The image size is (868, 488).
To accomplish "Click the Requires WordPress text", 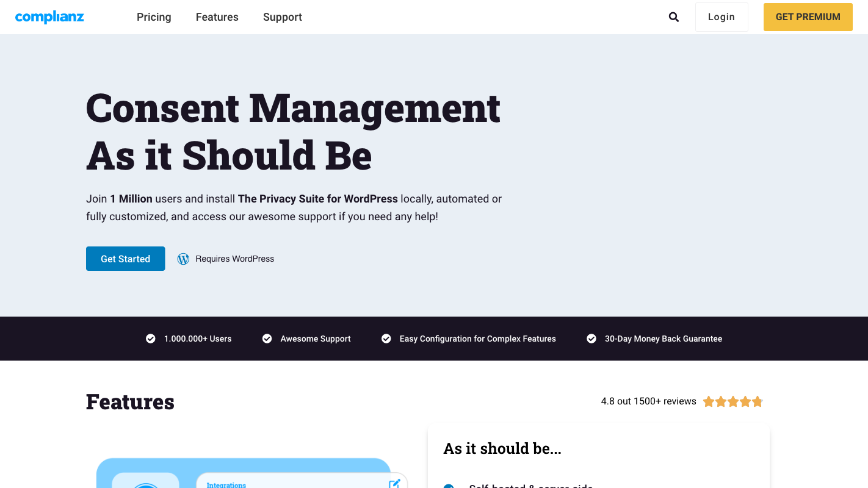I will click(x=235, y=259).
